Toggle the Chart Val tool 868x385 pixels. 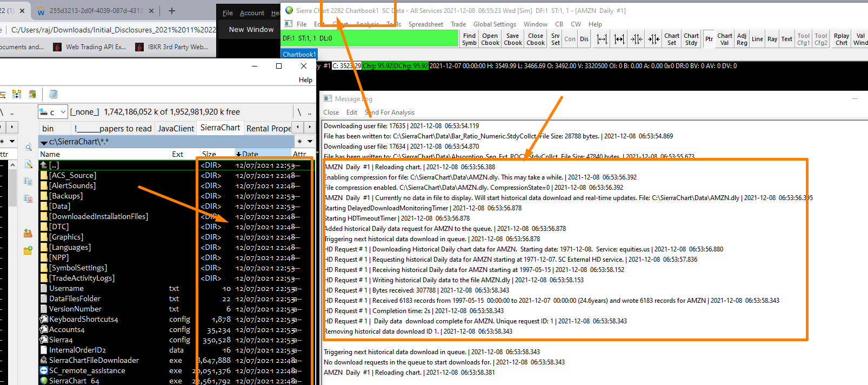click(725, 39)
